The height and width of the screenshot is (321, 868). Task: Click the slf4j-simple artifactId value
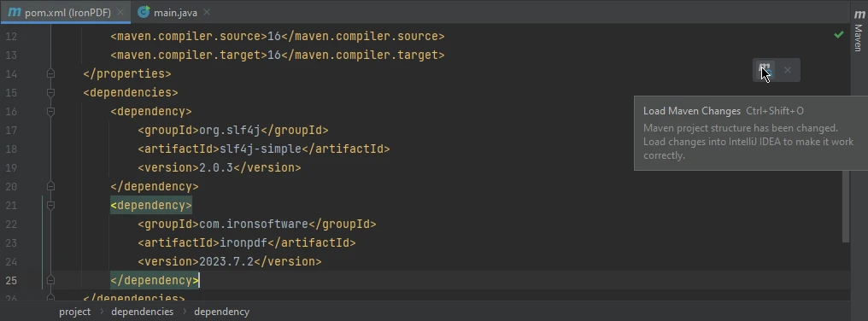click(x=261, y=149)
